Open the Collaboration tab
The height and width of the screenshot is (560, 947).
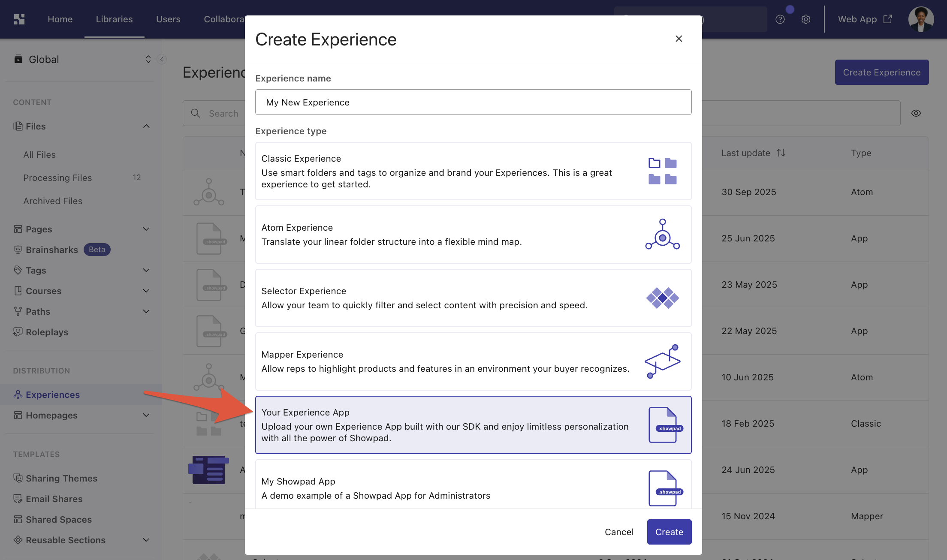224,19
